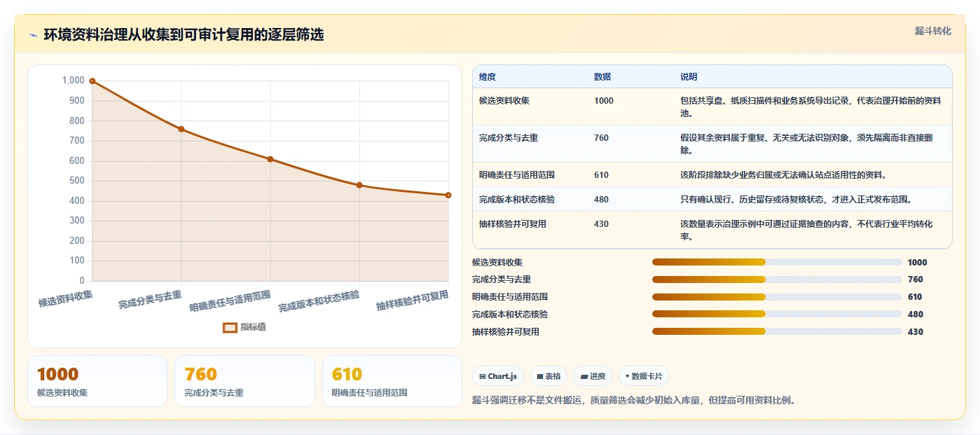Click y-axis label 500

pyautogui.click(x=77, y=181)
